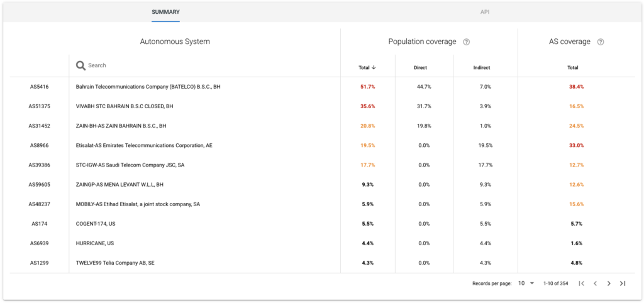Click the search magnifier icon
This screenshot has height=303, width=644.
[x=80, y=65]
